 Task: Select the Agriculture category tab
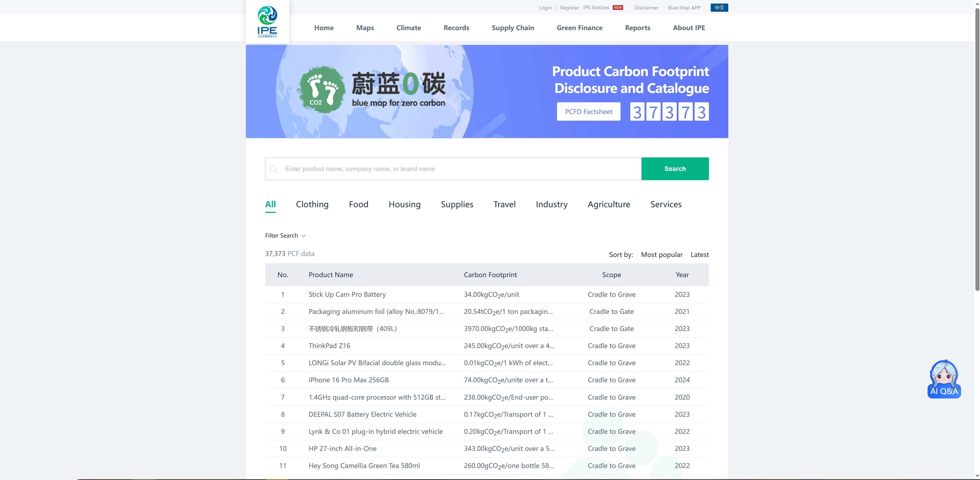tap(609, 204)
